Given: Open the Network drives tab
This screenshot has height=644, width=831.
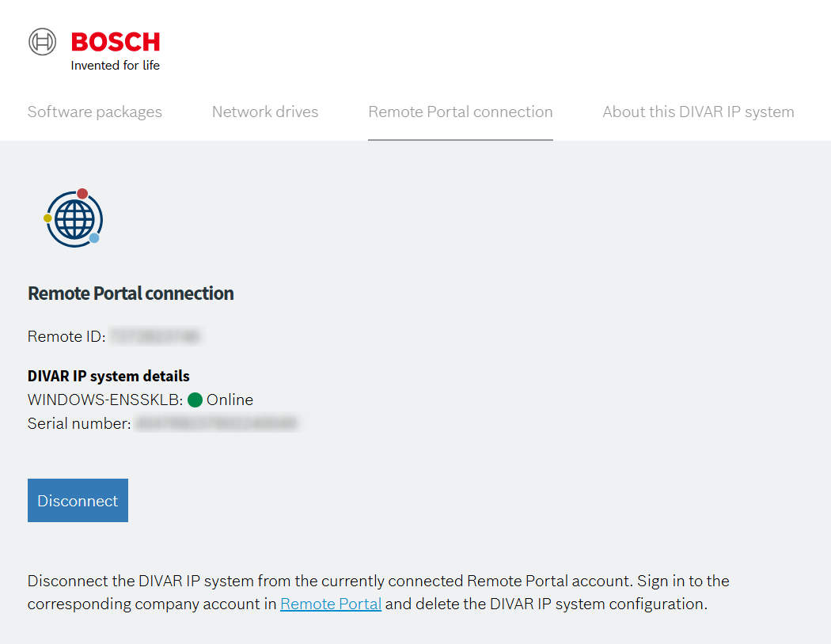Looking at the screenshot, I should (x=264, y=112).
